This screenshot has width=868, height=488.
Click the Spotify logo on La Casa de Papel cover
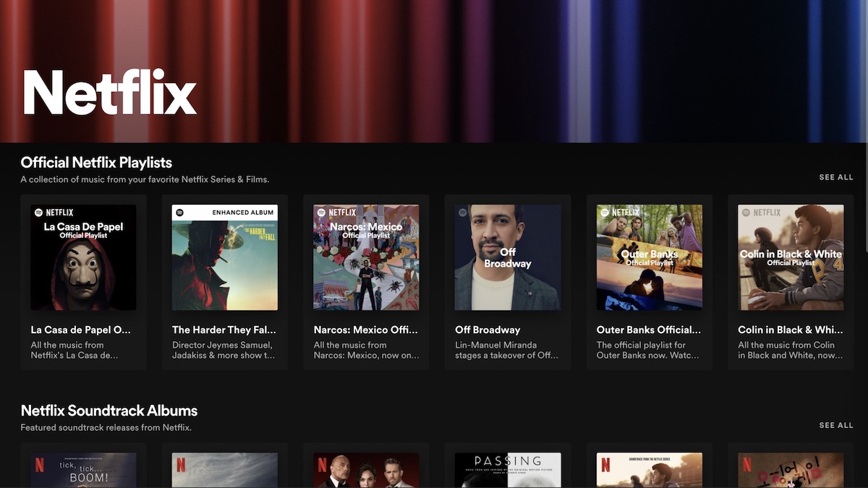tap(41, 212)
